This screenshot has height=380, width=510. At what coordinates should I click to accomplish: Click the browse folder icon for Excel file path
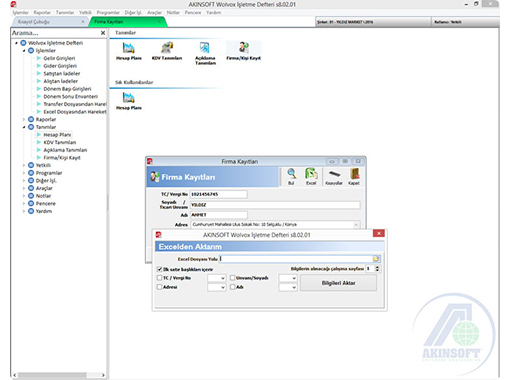(x=376, y=259)
